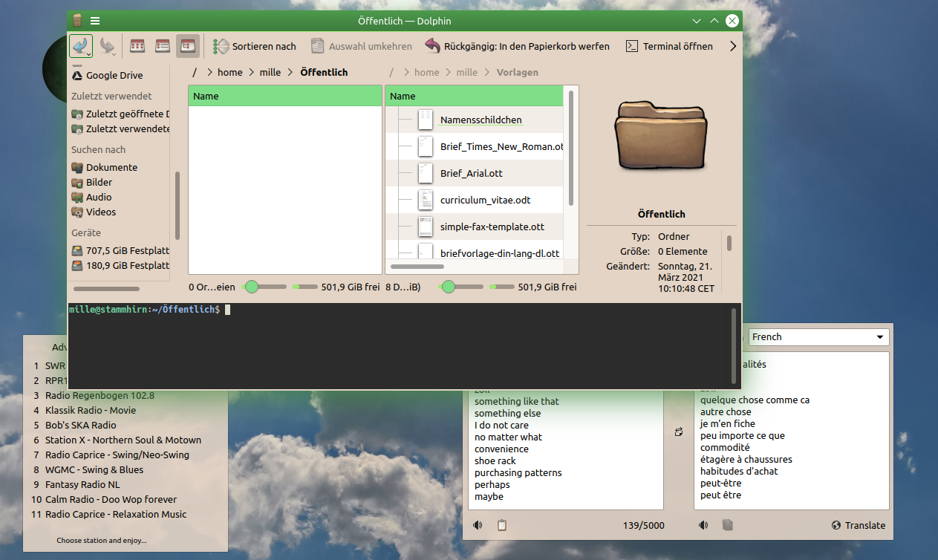This screenshot has width=938, height=560.
Task: Click home in left pane breadcrumb
Action: click(x=230, y=72)
